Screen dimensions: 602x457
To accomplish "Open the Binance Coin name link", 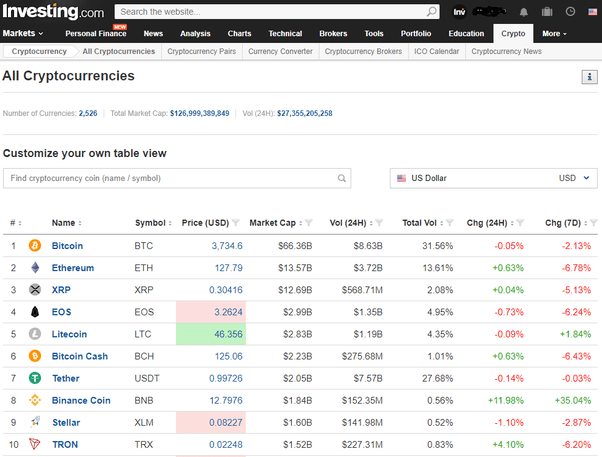I will 81,401.
